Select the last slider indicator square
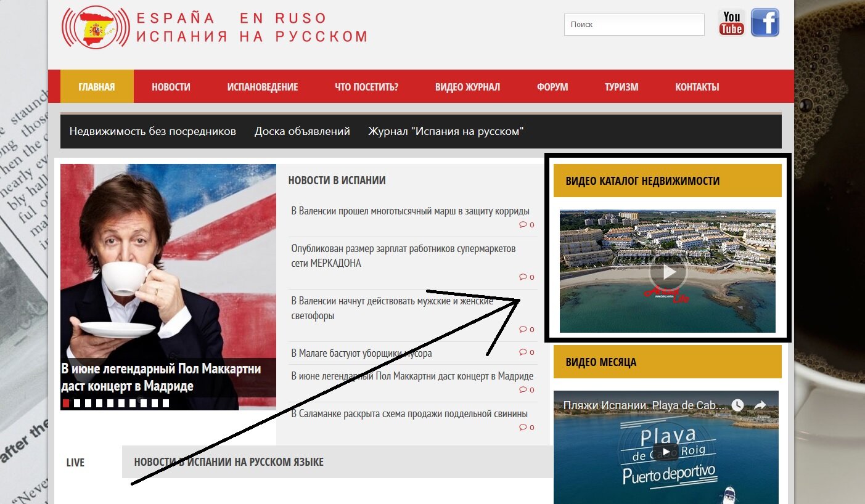Image resolution: width=865 pixels, height=504 pixels. coord(166,404)
